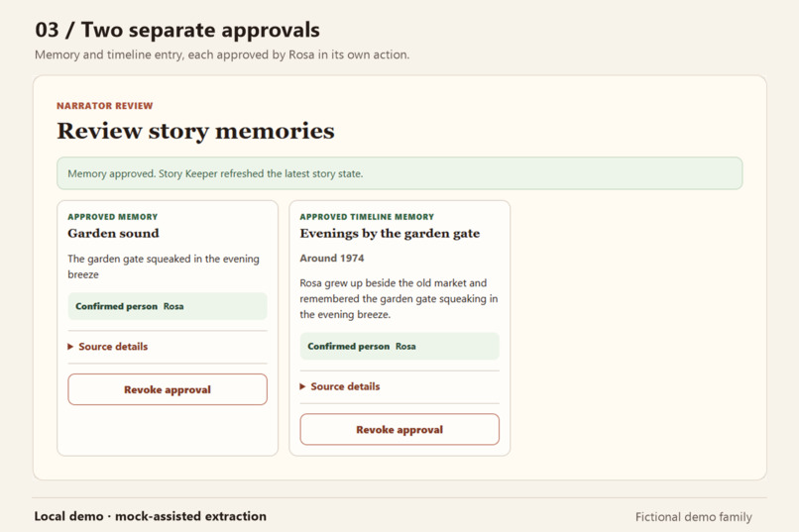This screenshot has height=532, width=799.
Task: Click 'Confirmed person Rosa' in timeline memory card
Action: tap(399, 346)
